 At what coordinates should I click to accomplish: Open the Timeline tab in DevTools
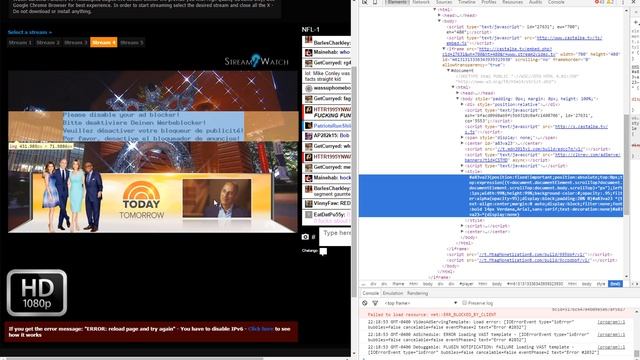click(x=467, y=2)
